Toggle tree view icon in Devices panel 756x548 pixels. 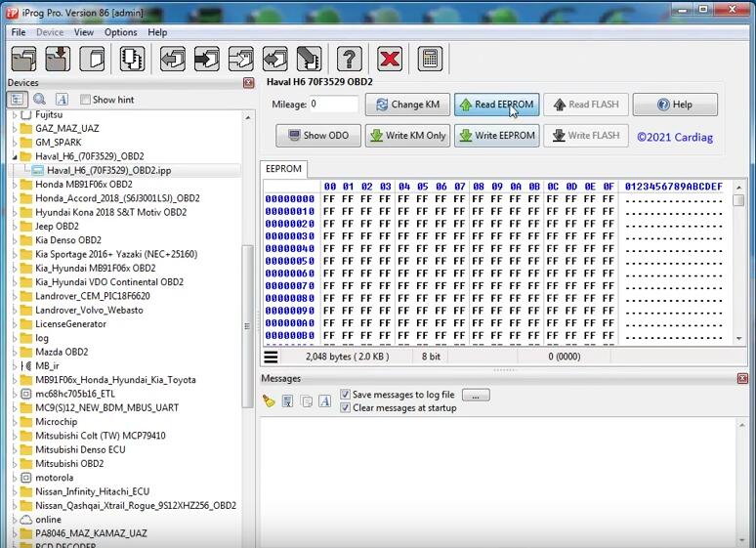pos(18,100)
